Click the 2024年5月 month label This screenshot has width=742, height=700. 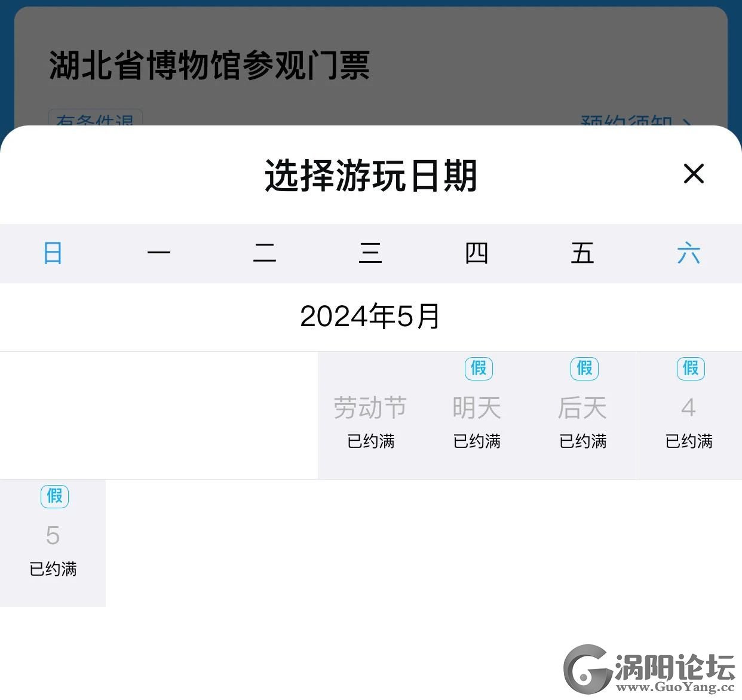370,316
